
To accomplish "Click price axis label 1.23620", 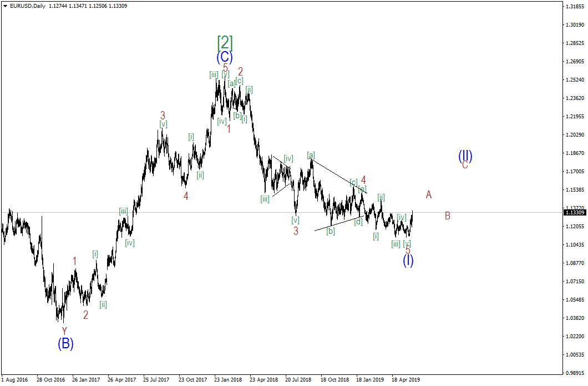I will (575, 98).
